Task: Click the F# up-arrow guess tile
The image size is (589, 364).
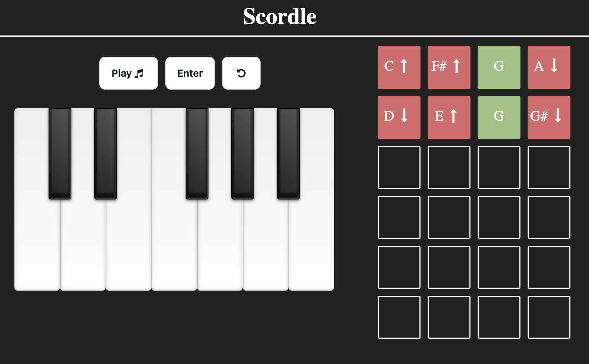Action: click(449, 67)
